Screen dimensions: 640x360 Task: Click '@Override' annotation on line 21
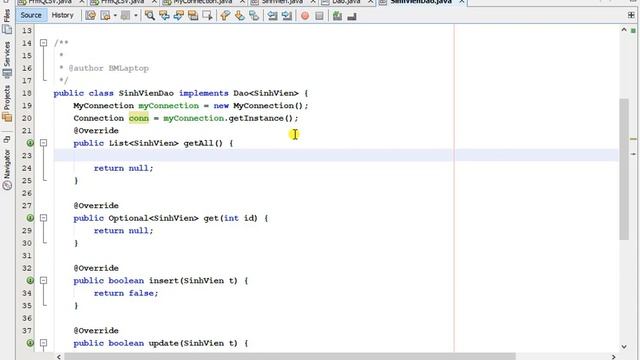[96, 131]
